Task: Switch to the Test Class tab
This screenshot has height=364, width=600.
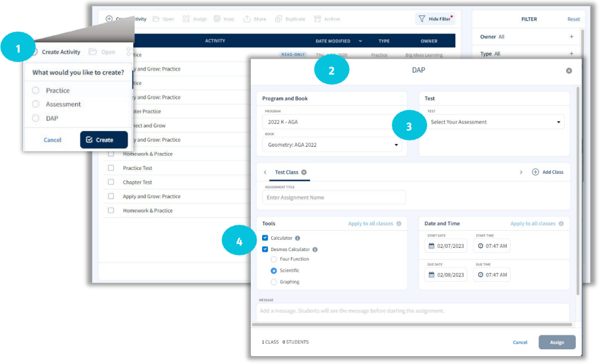Action: pyautogui.click(x=286, y=172)
